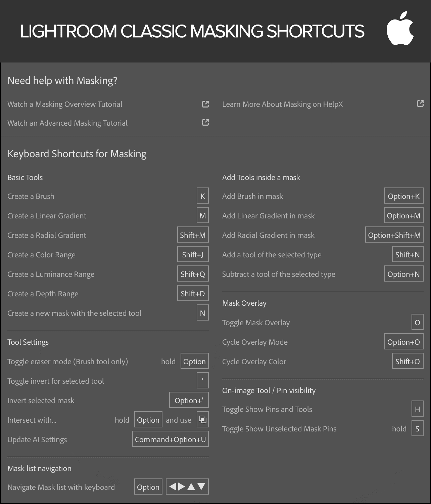The height and width of the screenshot is (504, 431).
Task: Click Option+Shift+M key for Add Radial Gradient
Action: [394, 235]
